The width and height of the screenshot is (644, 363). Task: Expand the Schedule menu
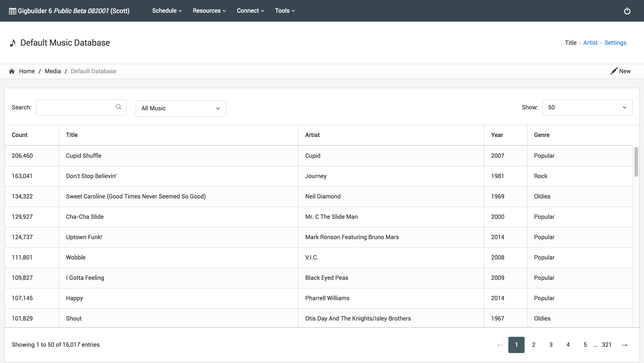167,11
